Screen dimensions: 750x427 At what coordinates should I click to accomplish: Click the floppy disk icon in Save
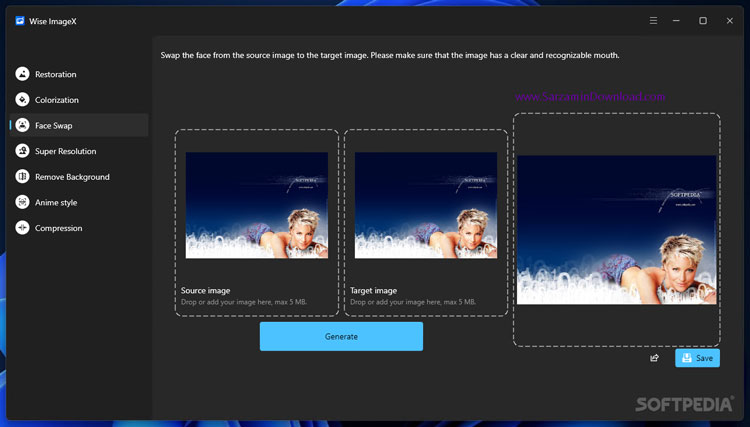(686, 358)
